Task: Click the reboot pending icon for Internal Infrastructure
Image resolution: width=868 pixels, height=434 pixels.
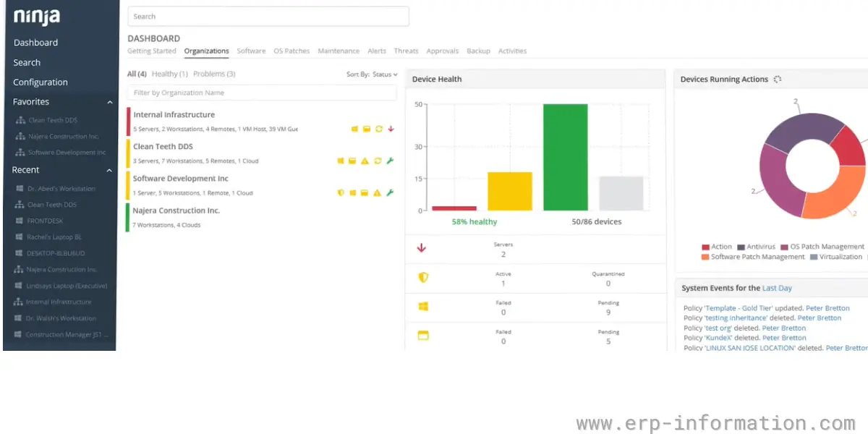Action: [378, 129]
